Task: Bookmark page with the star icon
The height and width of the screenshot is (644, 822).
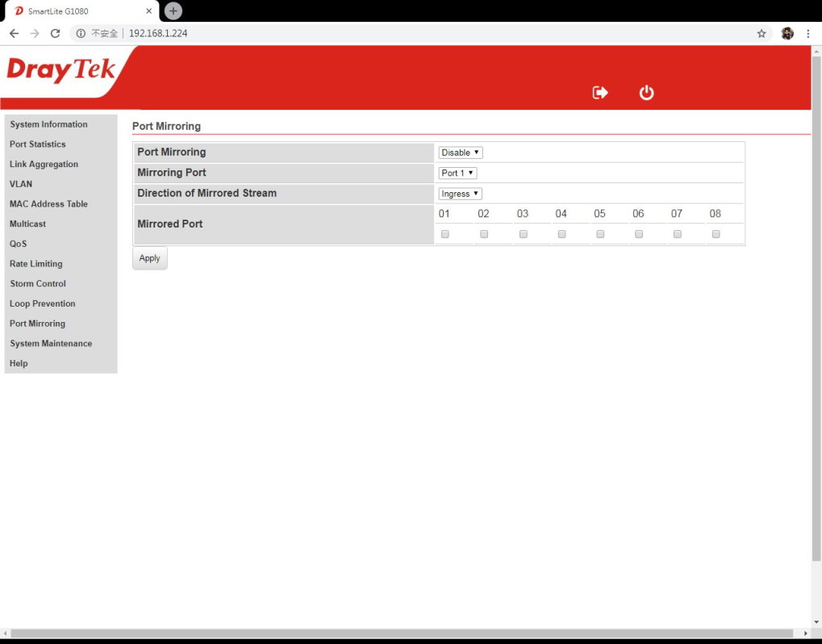Action: 761,33
